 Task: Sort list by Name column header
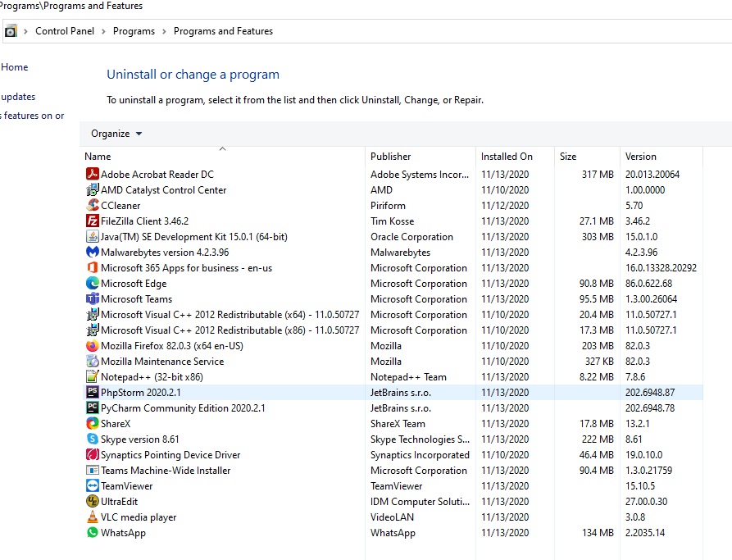(222, 157)
